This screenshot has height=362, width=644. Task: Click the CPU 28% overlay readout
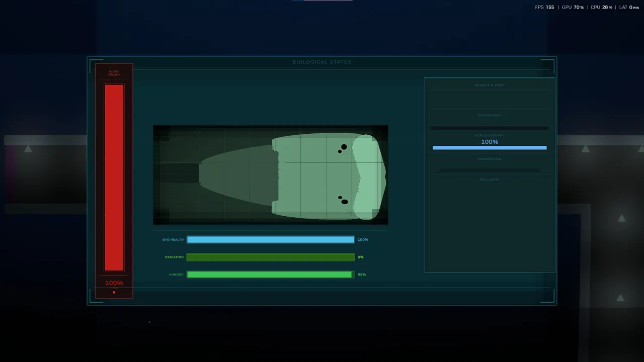601,8
